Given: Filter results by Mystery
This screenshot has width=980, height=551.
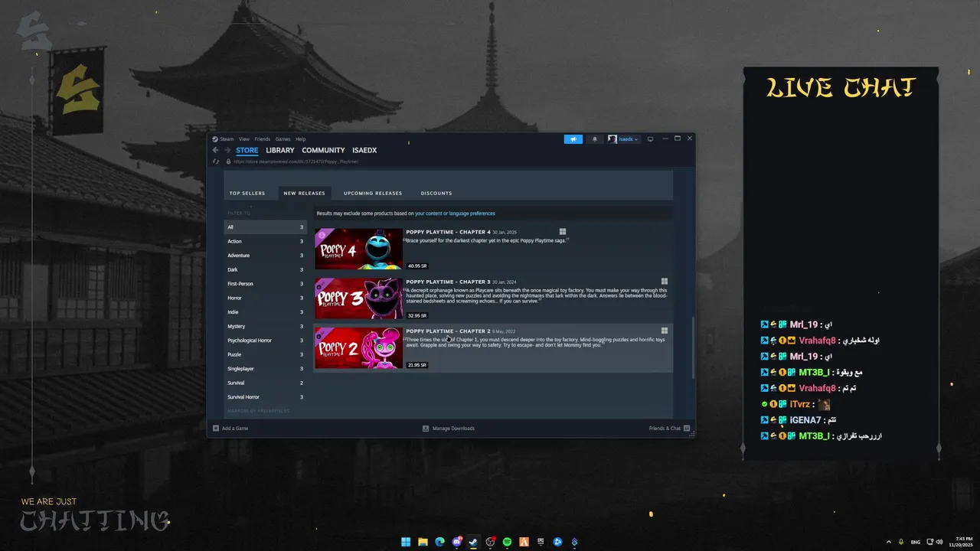Looking at the screenshot, I should (x=266, y=326).
